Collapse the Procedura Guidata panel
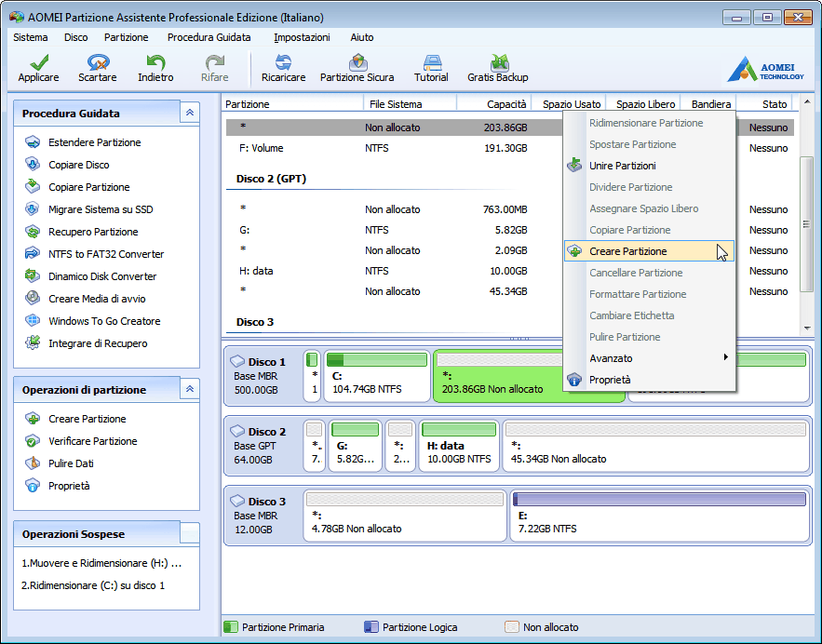 pos(189,113)
